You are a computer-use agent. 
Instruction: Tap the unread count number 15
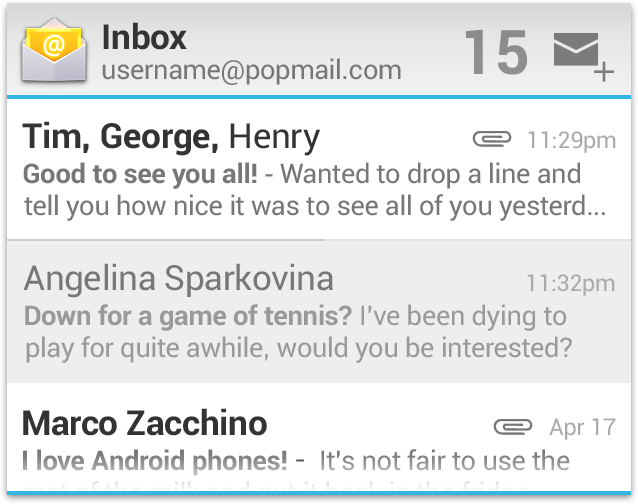(x=496, y=52)
